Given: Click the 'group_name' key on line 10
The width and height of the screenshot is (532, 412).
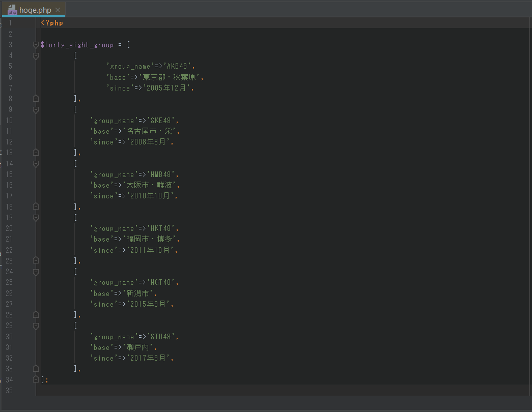Looking at the screenshot, I should click(x=114, y=121).
